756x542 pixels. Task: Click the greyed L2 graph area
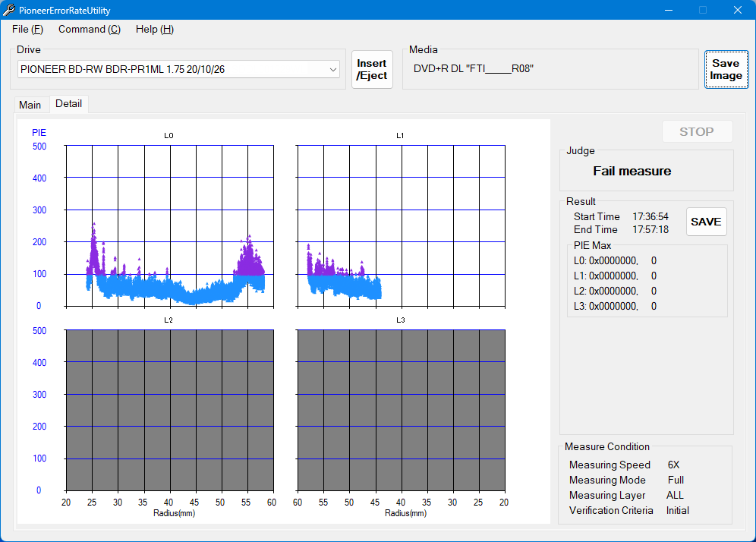170,411
